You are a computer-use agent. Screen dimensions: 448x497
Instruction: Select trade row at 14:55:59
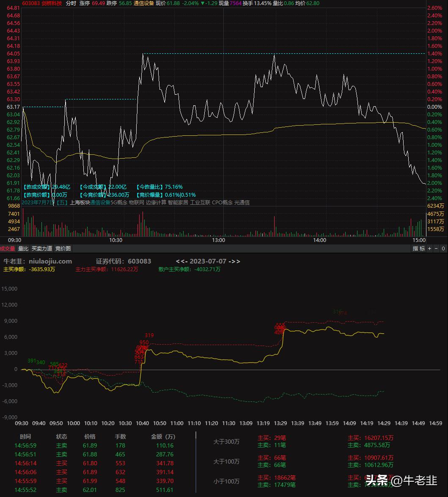[94, 481]
